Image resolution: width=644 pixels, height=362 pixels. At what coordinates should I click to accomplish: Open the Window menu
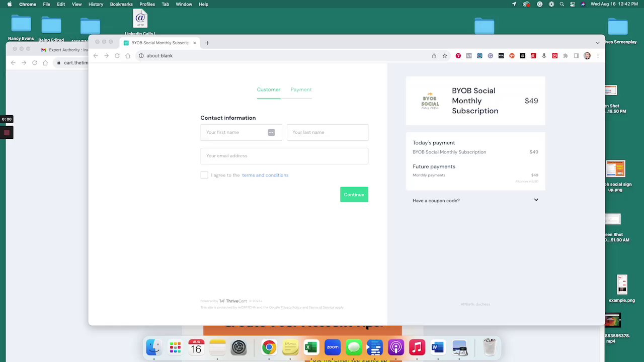(x=184, y=4)
